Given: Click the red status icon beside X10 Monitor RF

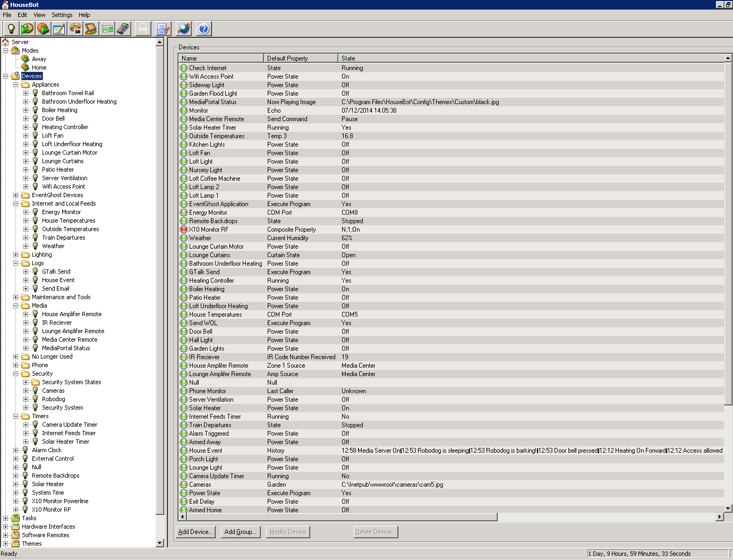Looking at the screenshot, I should click(x=184, y=230).
